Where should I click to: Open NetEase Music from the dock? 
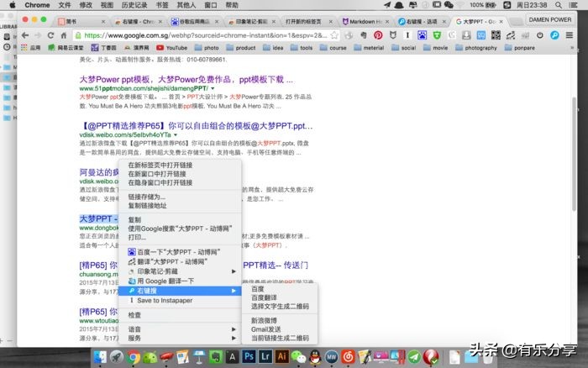tap(348, 357)
